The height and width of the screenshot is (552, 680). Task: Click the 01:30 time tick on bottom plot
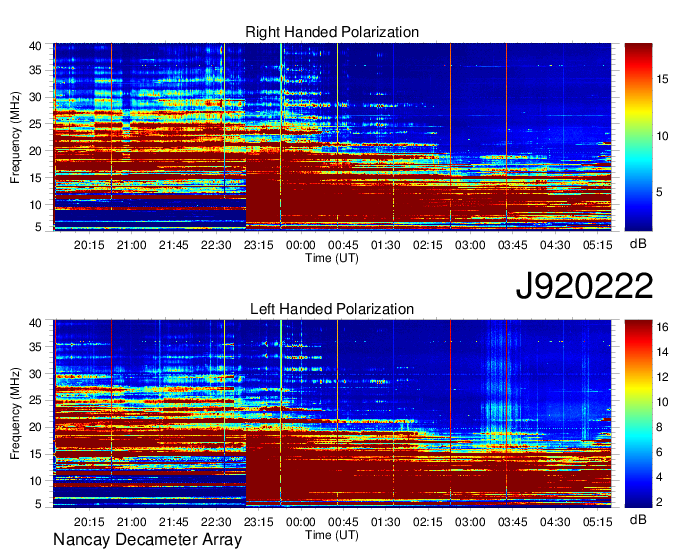[x=386, y=522]
